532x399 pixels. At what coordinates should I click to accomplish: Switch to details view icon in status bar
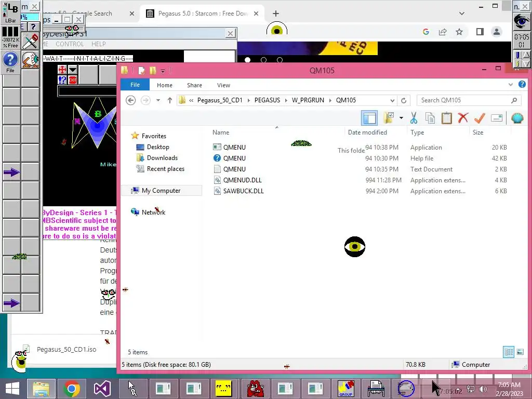pyautogui.click(x=509, y=352)
